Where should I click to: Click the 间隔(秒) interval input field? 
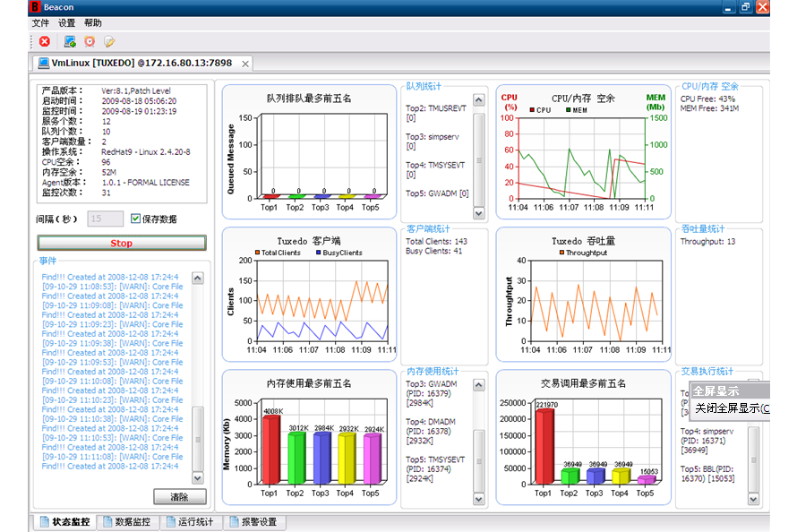[105, 219]
